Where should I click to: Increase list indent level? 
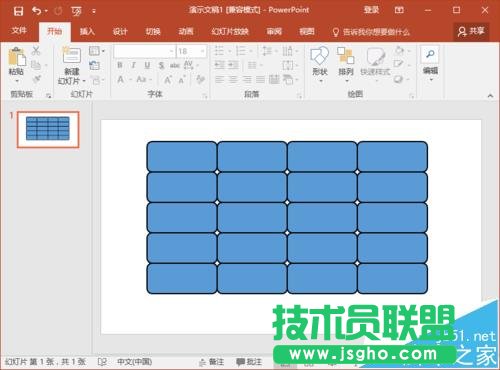click(x=233, y=65)
